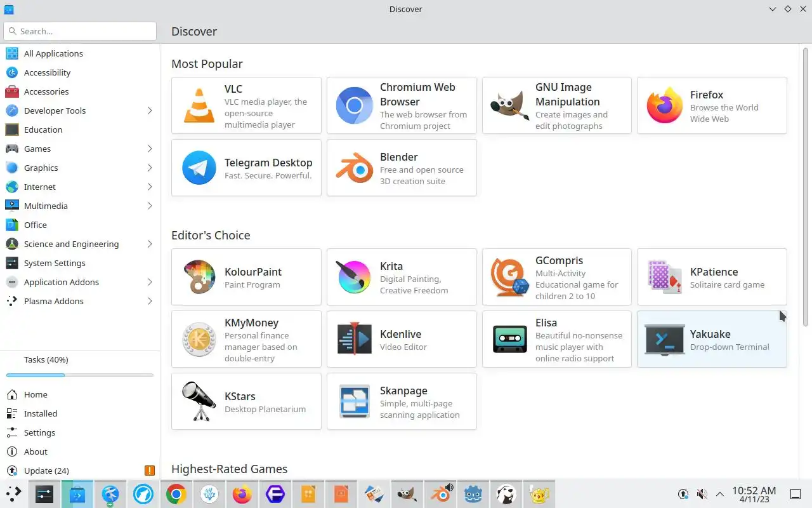
Task: Open the Blender app icon in Most Popular
Action: pyautogui.click(x=354, y=168)
